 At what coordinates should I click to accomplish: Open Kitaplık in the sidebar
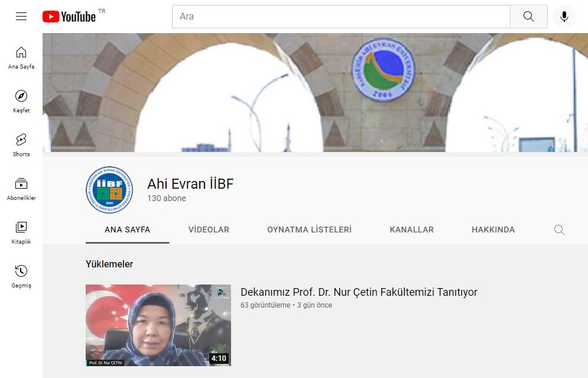[21, 233]
